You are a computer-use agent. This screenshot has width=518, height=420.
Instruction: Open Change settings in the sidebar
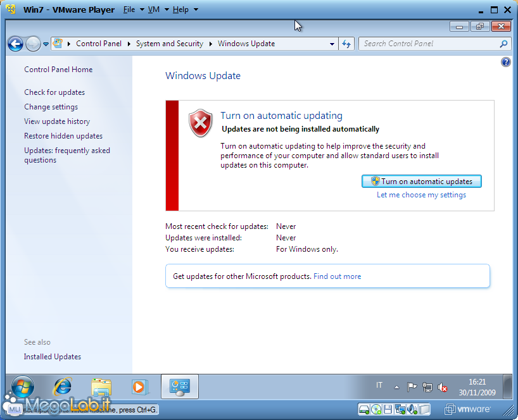[51, 107]
